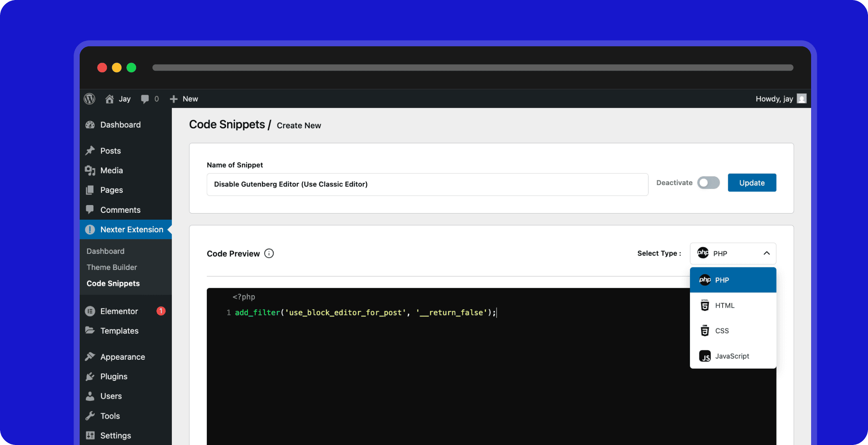Choose HTML from the type list
The width and height of the screenshot is (868, 445).
click(733, 305)
